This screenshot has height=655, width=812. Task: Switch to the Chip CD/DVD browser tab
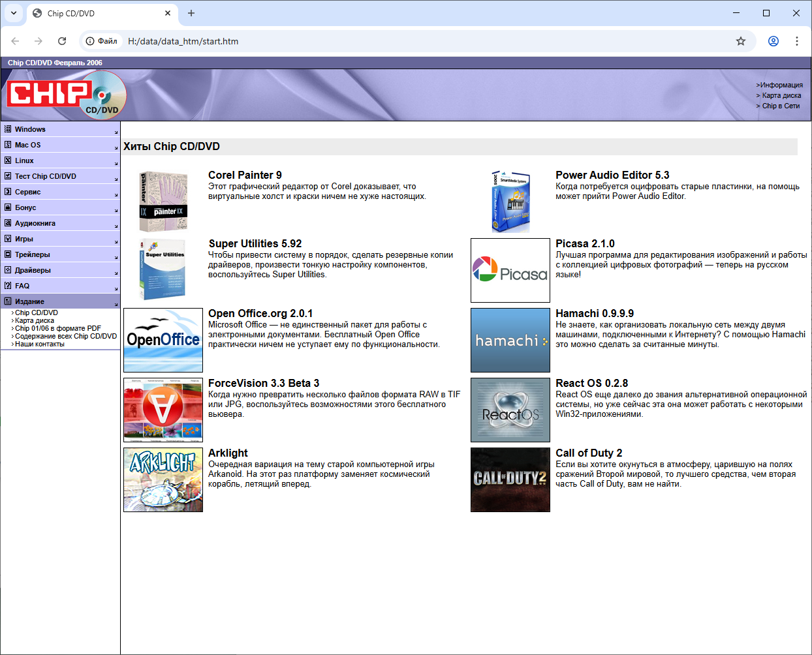101,13
